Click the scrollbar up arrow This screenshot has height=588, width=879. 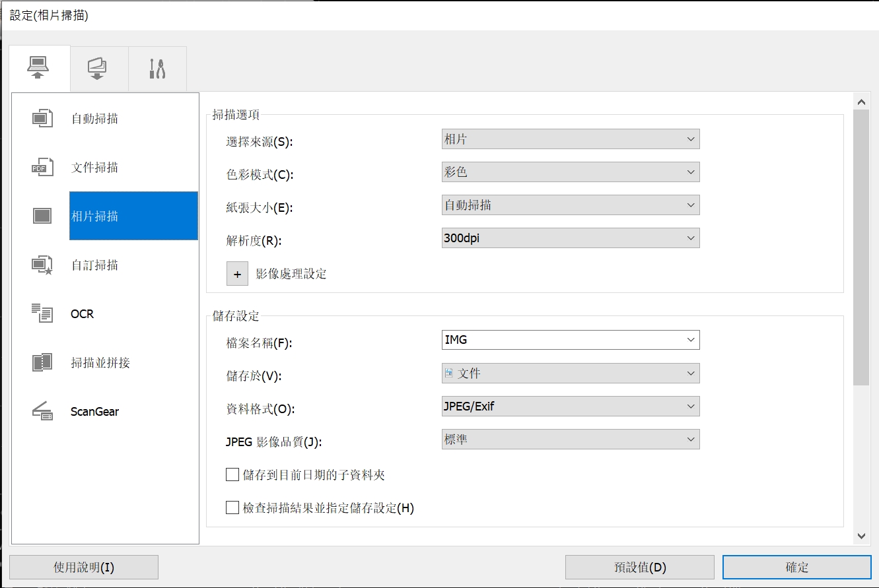(x=861, y=102)
